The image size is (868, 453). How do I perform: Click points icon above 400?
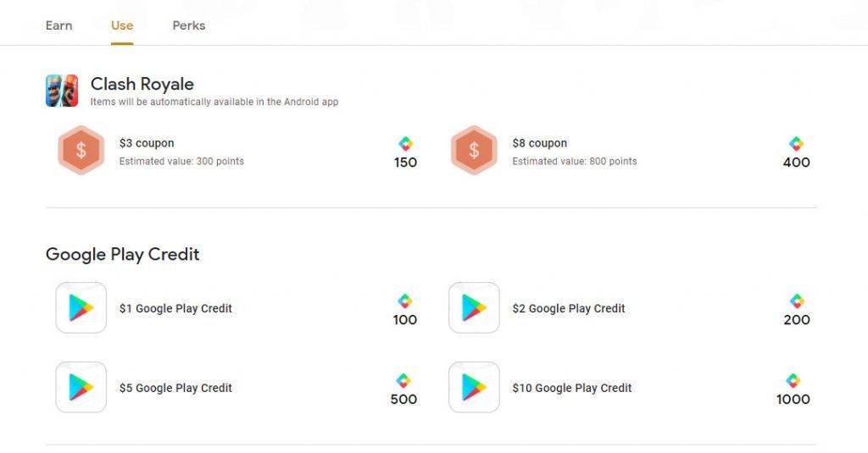796,144
